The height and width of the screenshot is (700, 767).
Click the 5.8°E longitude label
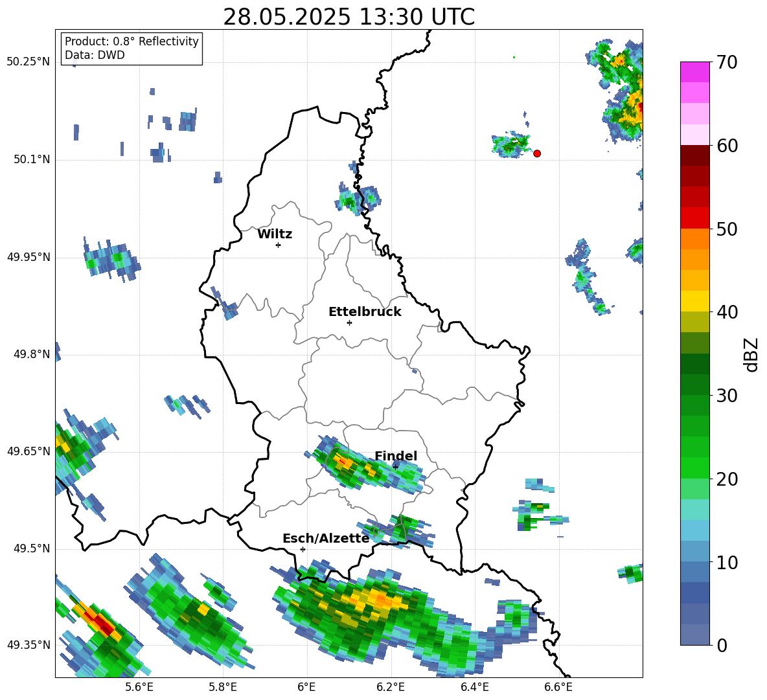tap(223, 687)
